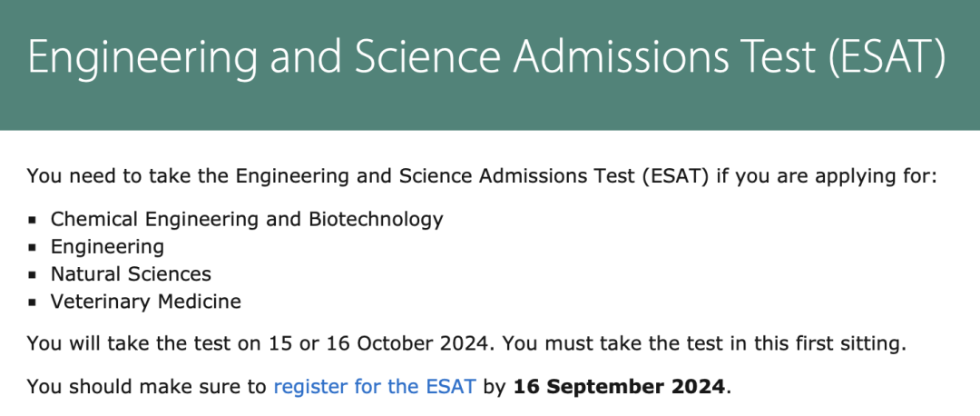Click "if you are applying for:" text
The height and width of the screenshot is (416, 980).
[x=826, y=175]
